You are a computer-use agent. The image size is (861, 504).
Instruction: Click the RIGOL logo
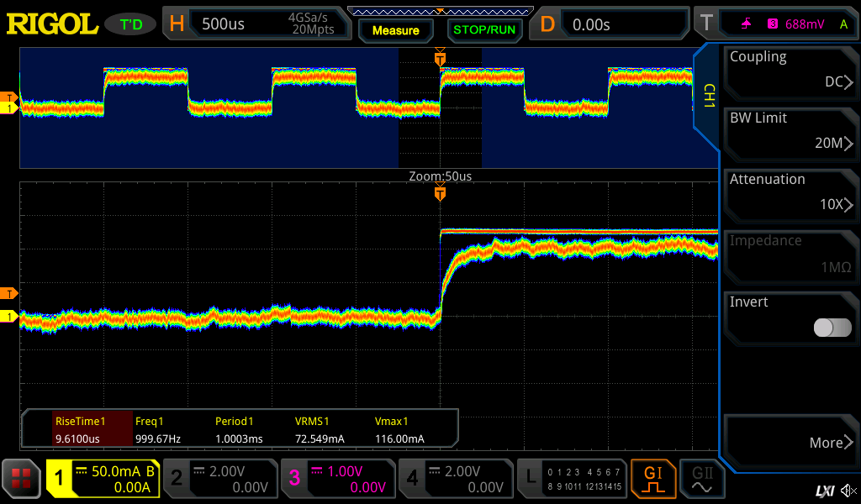click(x=52, y=24)
